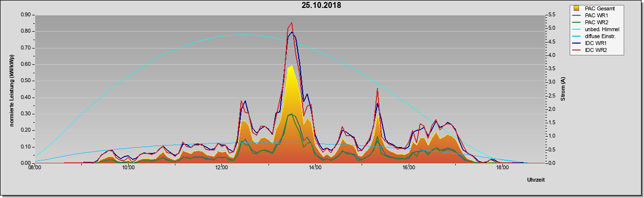Click the 18:00 time axis label
644x198 pixels.
[502, 168]
